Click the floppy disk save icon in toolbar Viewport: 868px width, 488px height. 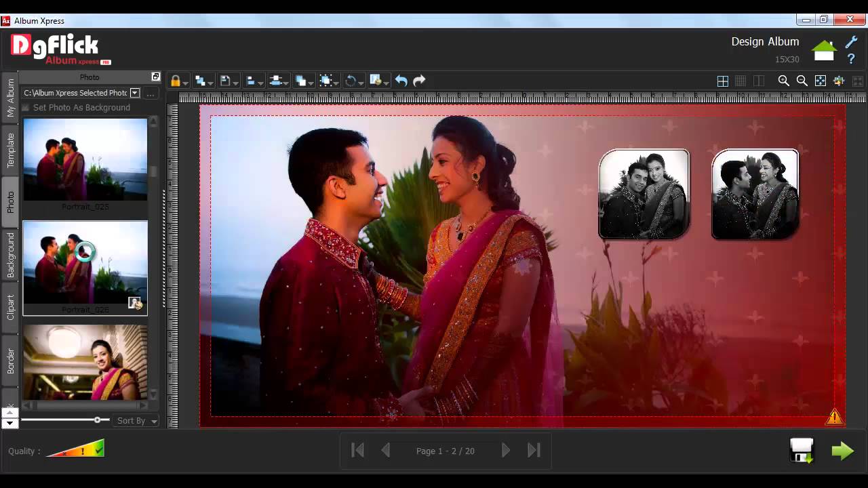tap(226, 81)
